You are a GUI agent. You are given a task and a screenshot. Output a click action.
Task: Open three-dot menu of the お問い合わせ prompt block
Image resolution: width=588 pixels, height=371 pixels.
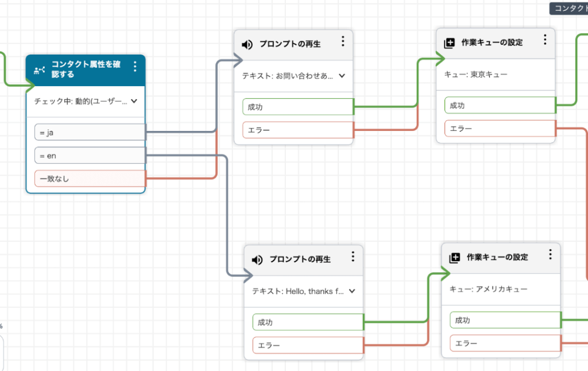tap(343, 41)
